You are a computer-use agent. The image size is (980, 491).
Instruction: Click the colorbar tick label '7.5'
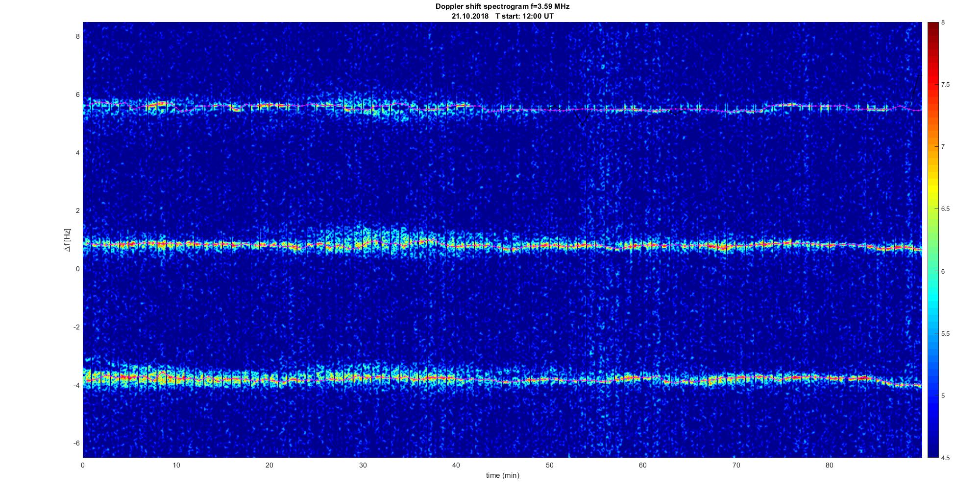click(945, 85)
